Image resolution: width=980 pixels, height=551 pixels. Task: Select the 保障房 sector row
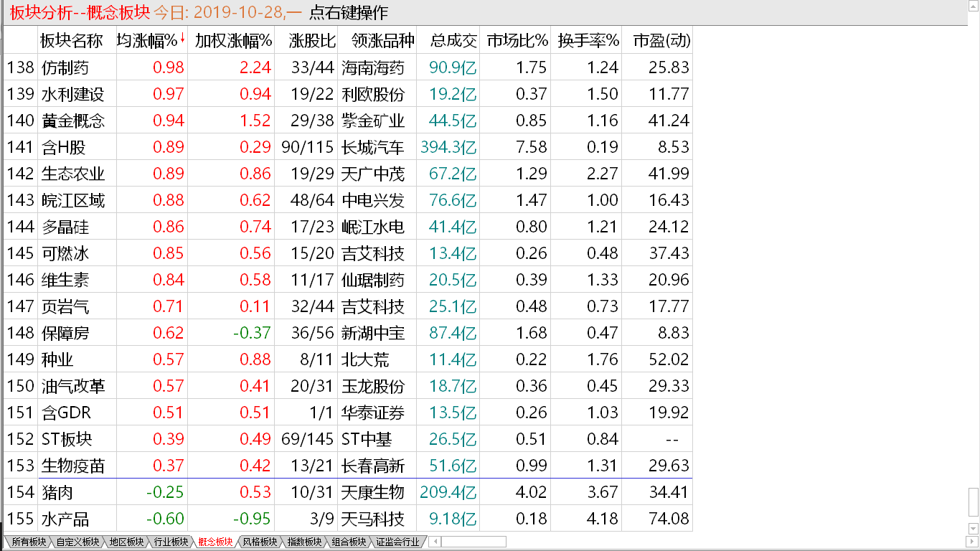click(348, 333)
